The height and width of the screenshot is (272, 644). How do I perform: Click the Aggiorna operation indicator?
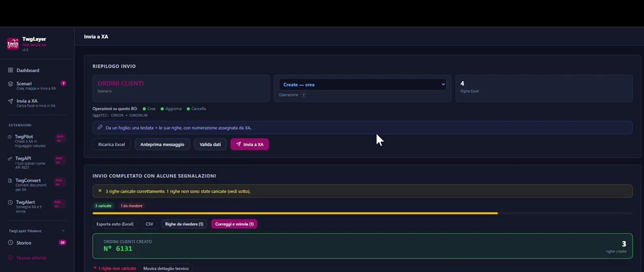point(171,109)
